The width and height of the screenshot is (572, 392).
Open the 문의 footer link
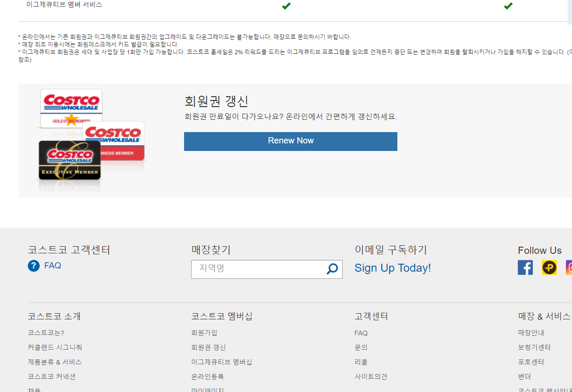(361, 347)
